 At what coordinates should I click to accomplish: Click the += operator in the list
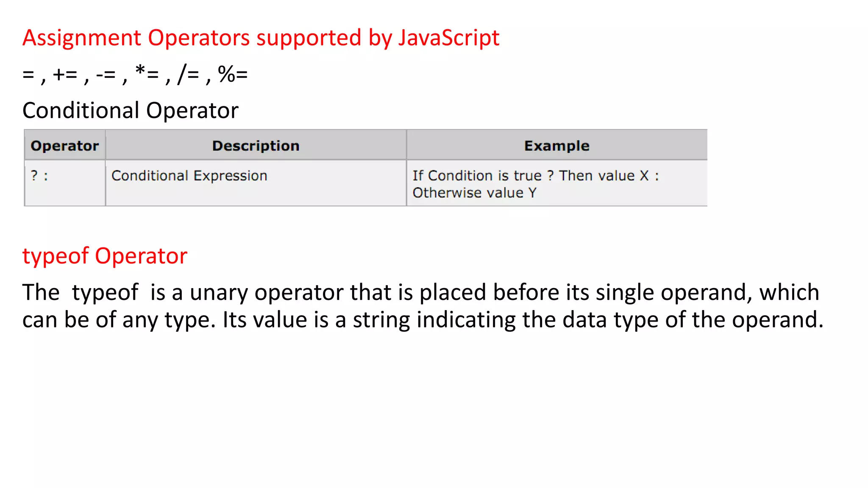point(65,75)
